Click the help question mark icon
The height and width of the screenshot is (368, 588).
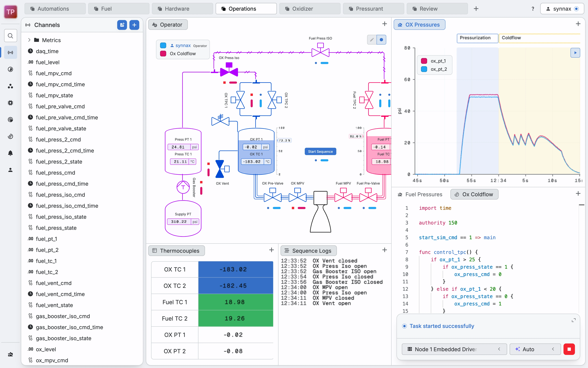[533, 9]
